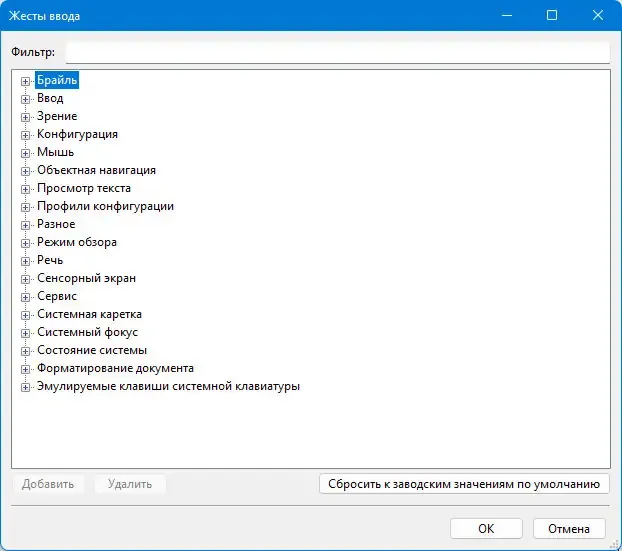Expand the Объектная навигация category
The height and width of the screenshot is (551, 622).
pos(25,171)
